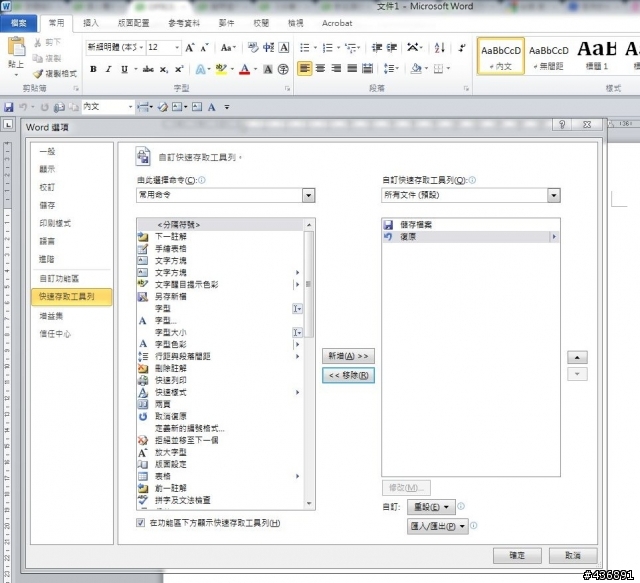640x583 pixels.
Task: Click the 新增(A) >> button
Action: pos(348,356)
